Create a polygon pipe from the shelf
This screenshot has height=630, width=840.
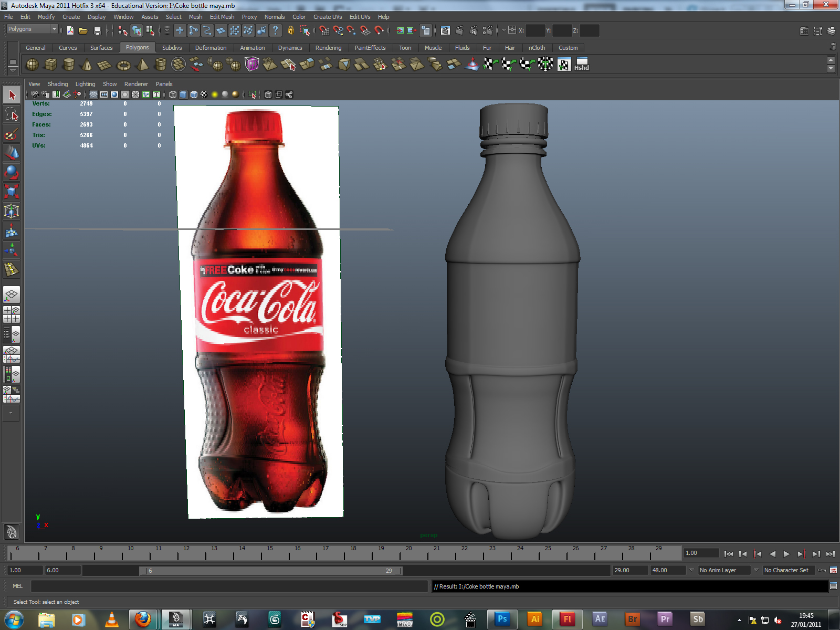click(160, 65)
